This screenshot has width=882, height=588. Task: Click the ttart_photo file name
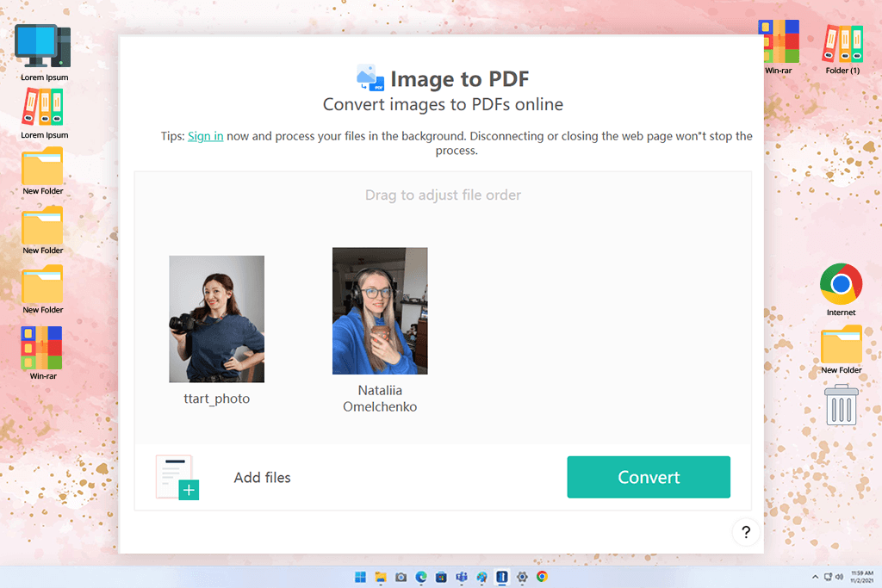(x=216, y=399)
